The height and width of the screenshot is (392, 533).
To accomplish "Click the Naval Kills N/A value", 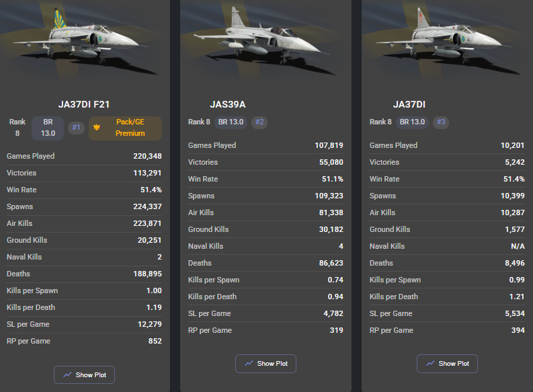I will point(517,246).
